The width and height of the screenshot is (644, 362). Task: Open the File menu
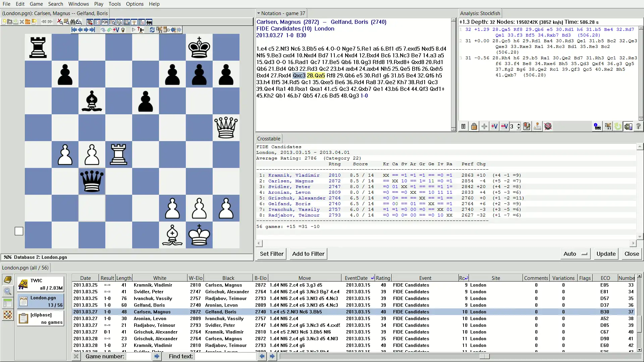(x=7, y=4)
